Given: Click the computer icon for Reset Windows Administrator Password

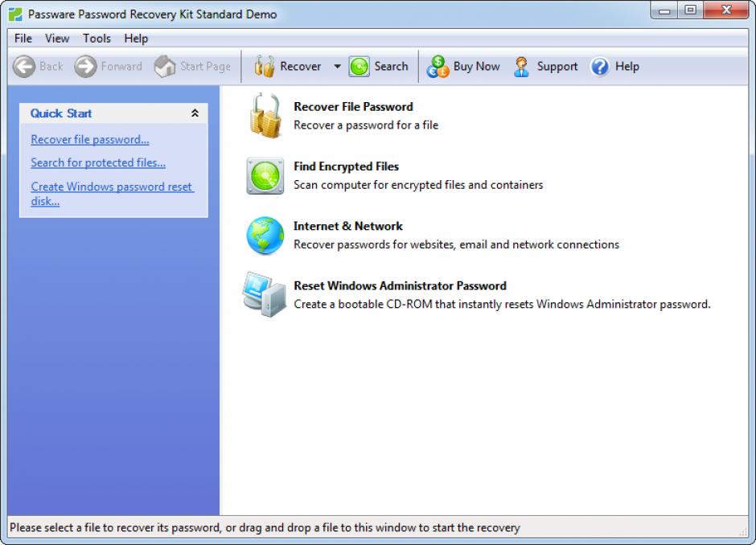Looking at the screenshot, I should [265, 295].
